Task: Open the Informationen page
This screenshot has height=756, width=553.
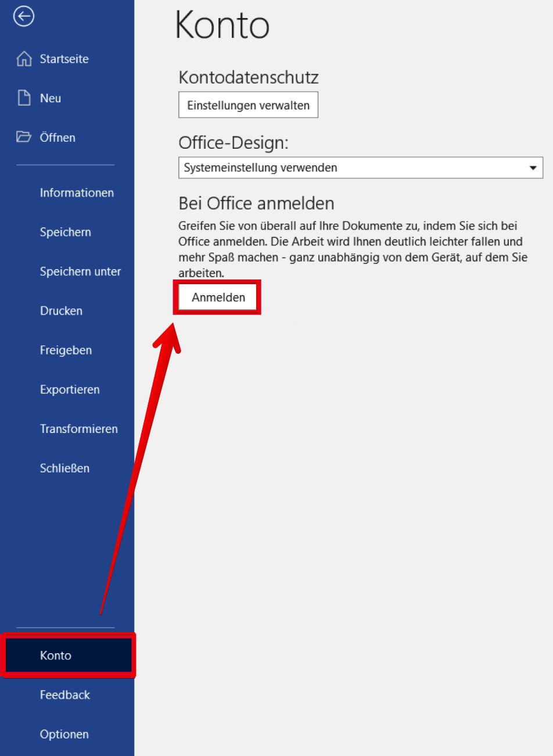Action: coord(77,192)
